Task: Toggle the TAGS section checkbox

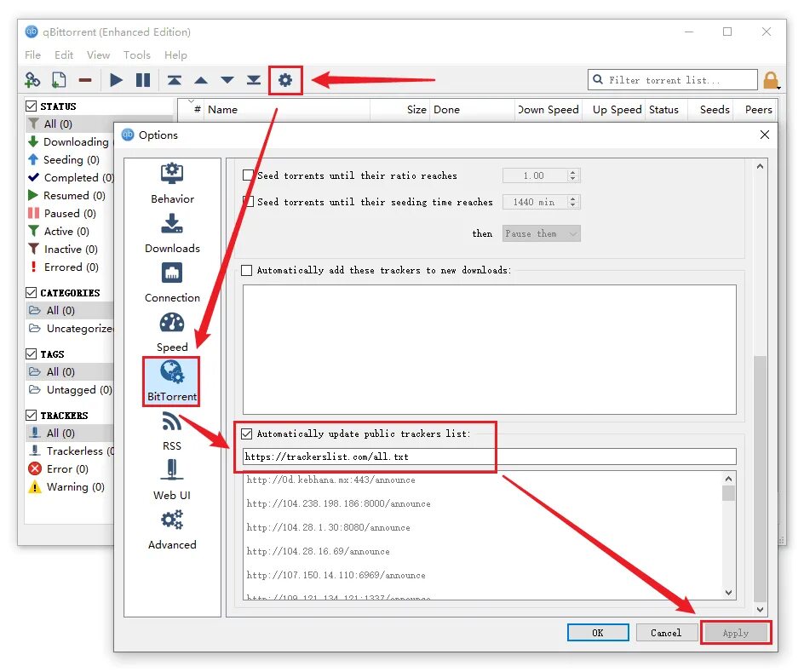Action: [x=32, y=354]
